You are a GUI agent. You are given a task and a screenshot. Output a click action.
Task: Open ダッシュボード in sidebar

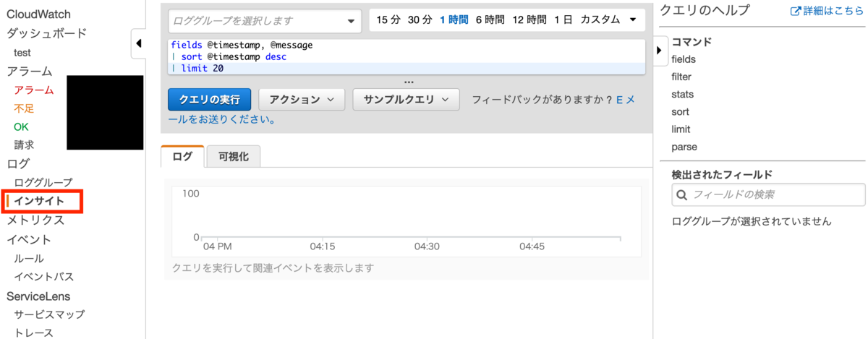click(x=47, y=33)
